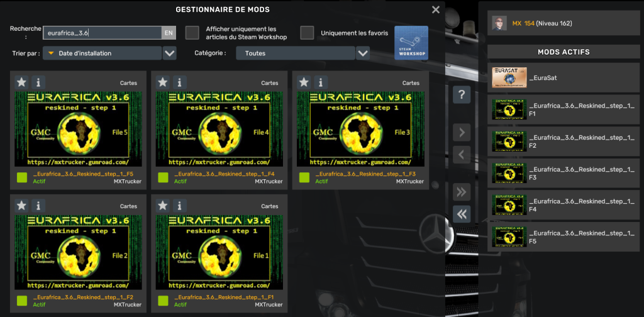Show info for File 2 mod

point(38,206)
